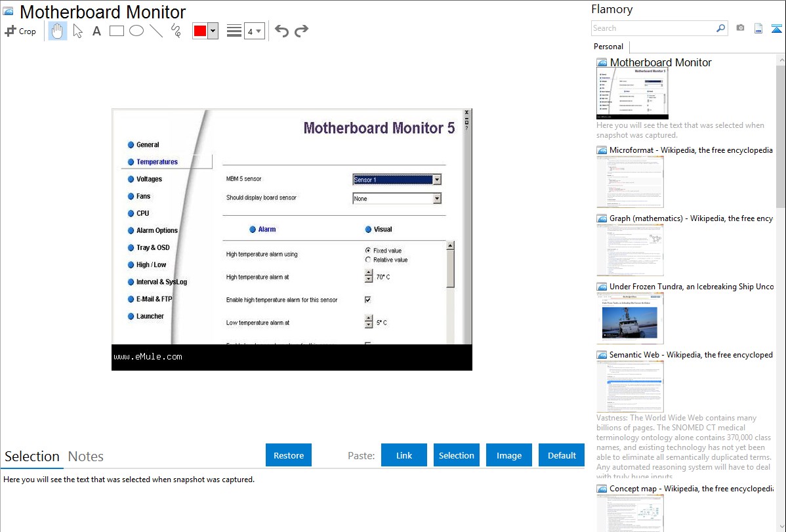
Task: Open the Semantic Web snapshot thumbnail
Action: (630, 386)
